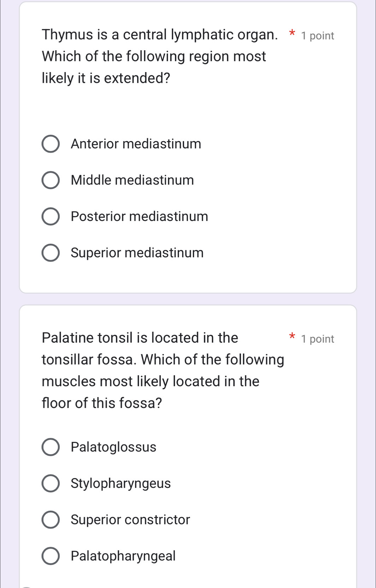This screenshot has width=376, height=588.
Task: Choose the Stylopharyngeus radio circle
Action: (x=51, y=483)
